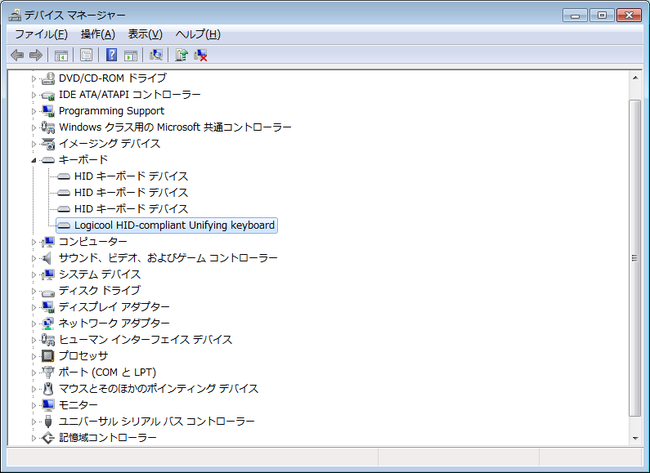
Task: Click the Back arrow toolbar icon
Action: 17,55
